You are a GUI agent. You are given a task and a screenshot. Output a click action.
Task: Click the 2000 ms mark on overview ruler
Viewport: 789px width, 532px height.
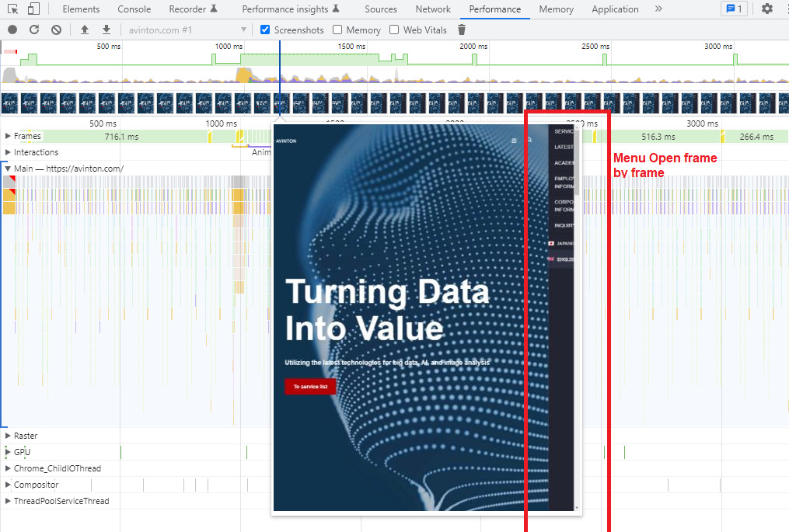pyautogui.click(x=473, y=47)
